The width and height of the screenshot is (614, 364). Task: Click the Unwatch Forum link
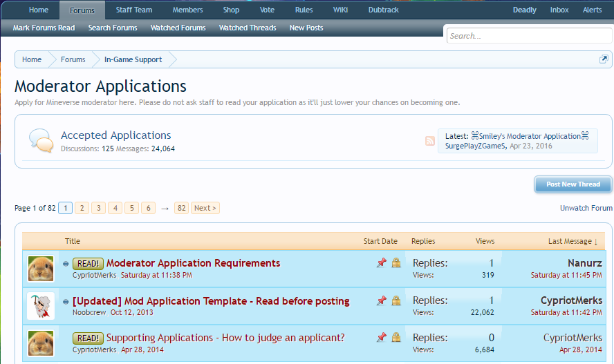click(586, 208)
